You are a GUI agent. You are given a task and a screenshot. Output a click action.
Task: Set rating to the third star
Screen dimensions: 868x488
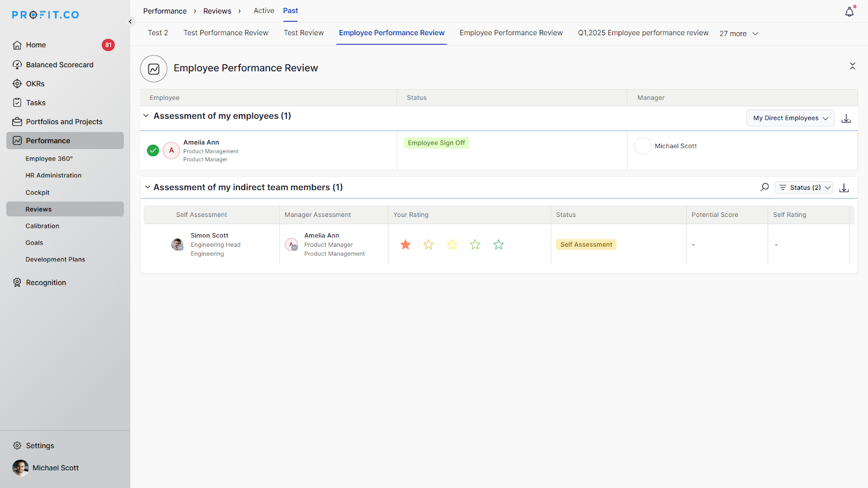tap(452, 245)
